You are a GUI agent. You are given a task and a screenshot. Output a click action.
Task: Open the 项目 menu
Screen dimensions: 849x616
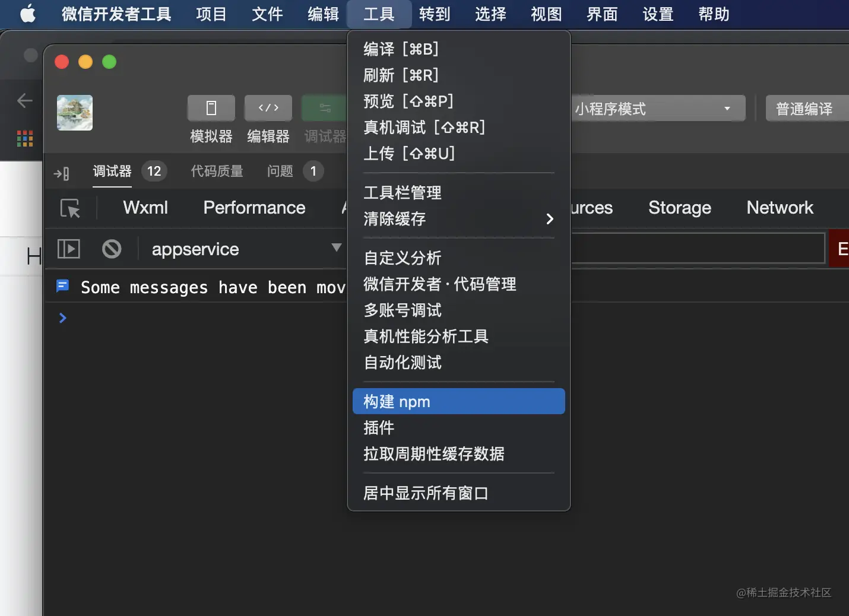[x=211, y=14]
